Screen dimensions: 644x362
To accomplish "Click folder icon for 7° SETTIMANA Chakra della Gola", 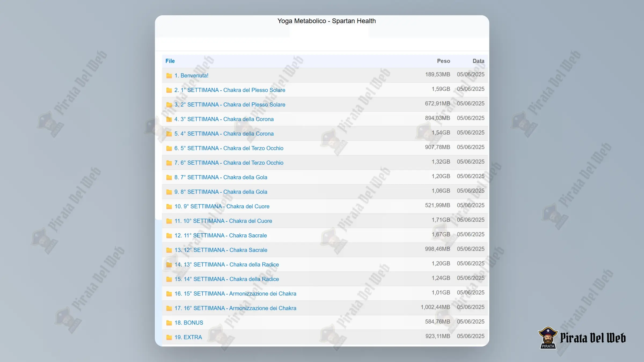I will [169, 177].
